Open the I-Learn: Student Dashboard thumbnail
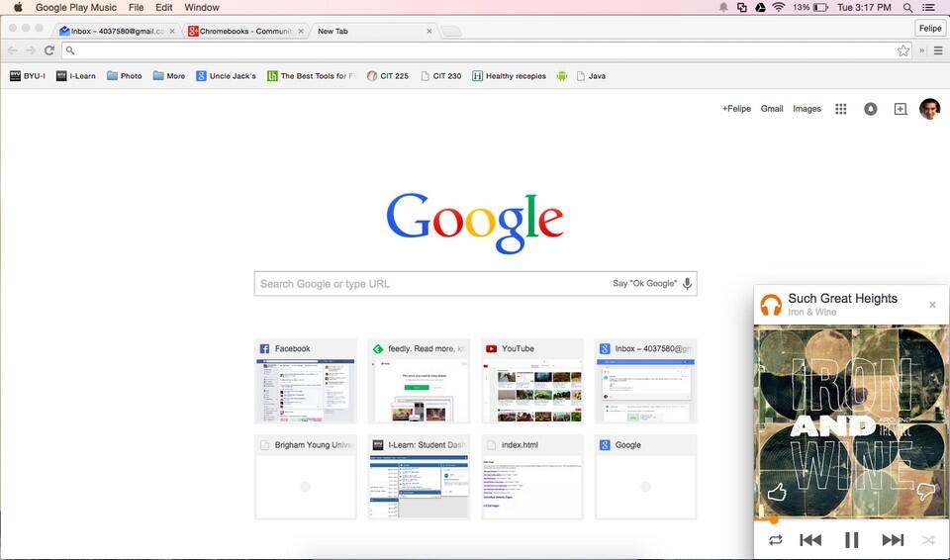This screenshot has width=950, height=560. pyautogui.click(x=419, y=477)
